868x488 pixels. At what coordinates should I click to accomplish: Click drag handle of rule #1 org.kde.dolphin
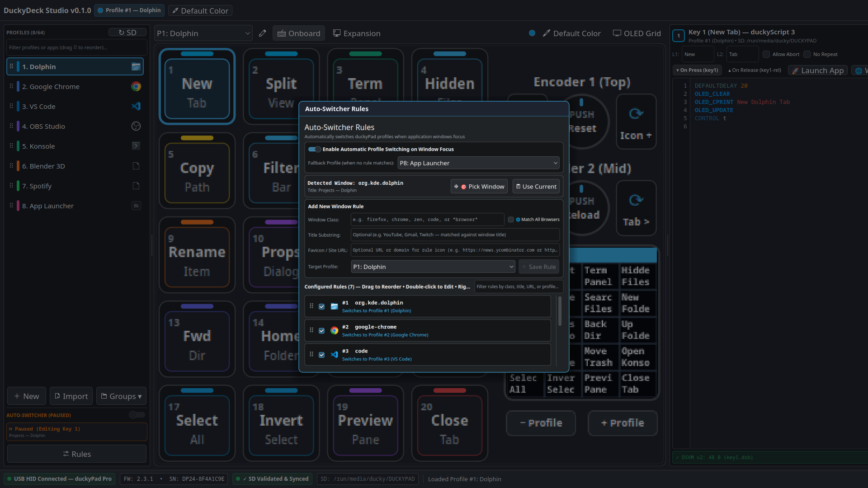click(x=311, y=306)
